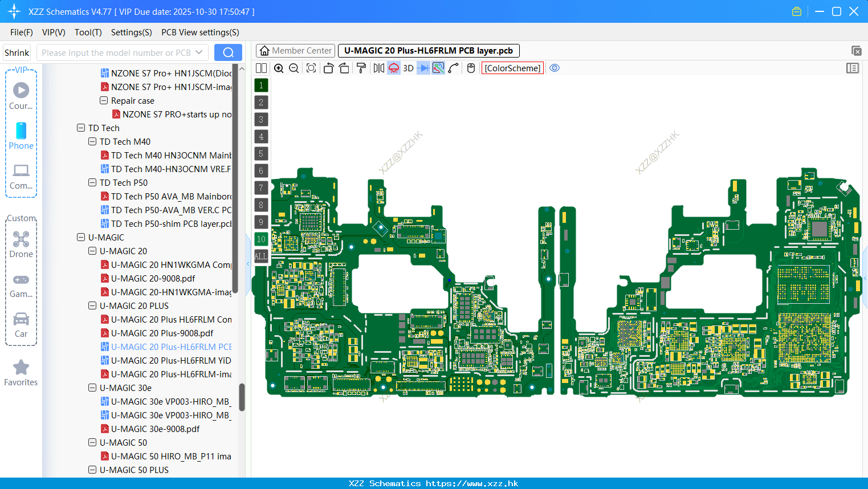Collapse the U-MAGIC 20 PLUS node
The height and width of the screenshot is (489, 868).
[92, 305]
